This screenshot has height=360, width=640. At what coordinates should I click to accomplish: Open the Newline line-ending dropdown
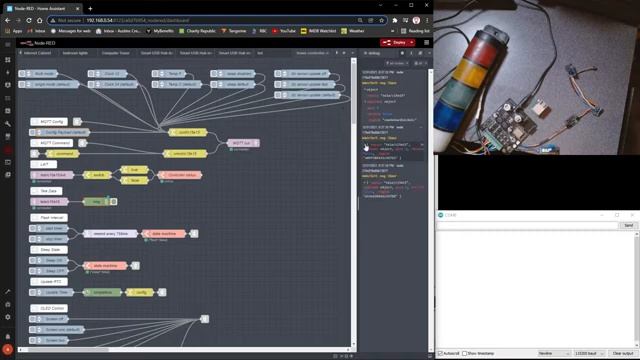554,353
